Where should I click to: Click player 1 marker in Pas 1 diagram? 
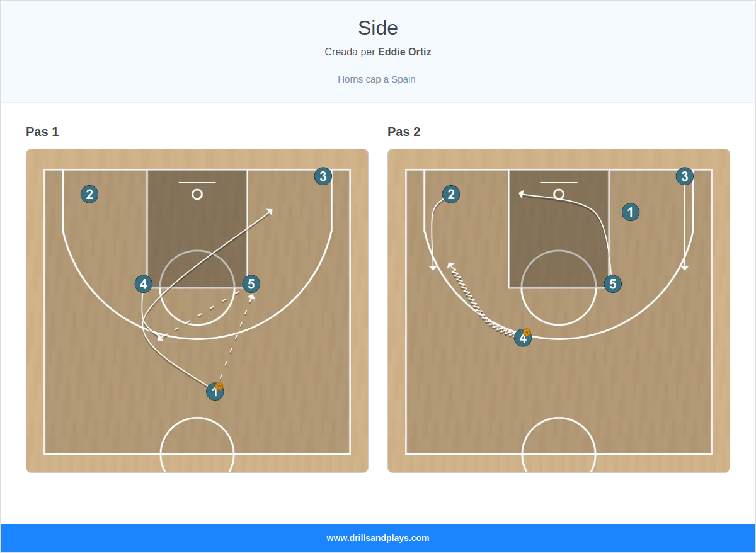click(215, 392)
